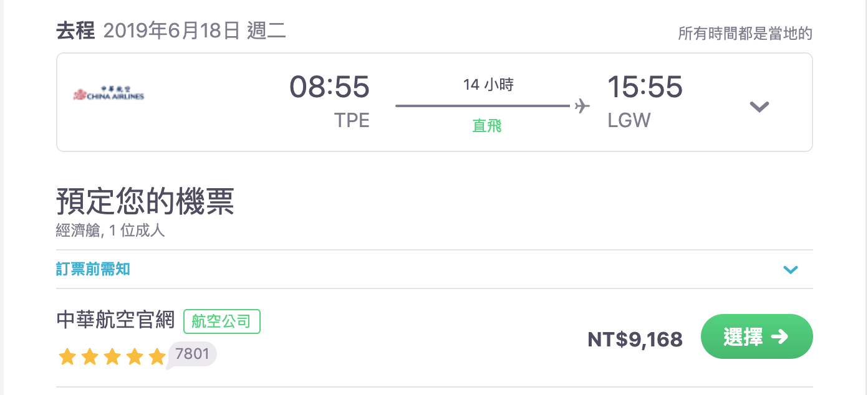This screenshot has height=395, width=868.
Task: Click the 14 小時 duration label
Action: [488, 85]
